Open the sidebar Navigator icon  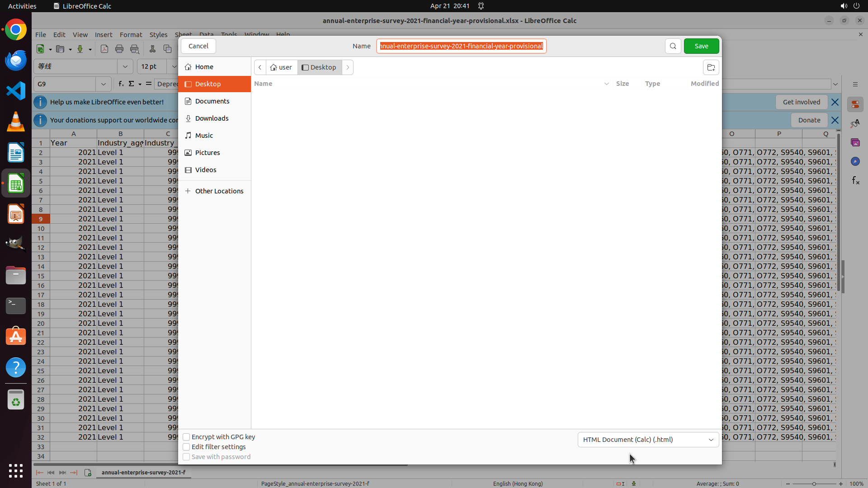pyautogui.click(x=855, y=161)
